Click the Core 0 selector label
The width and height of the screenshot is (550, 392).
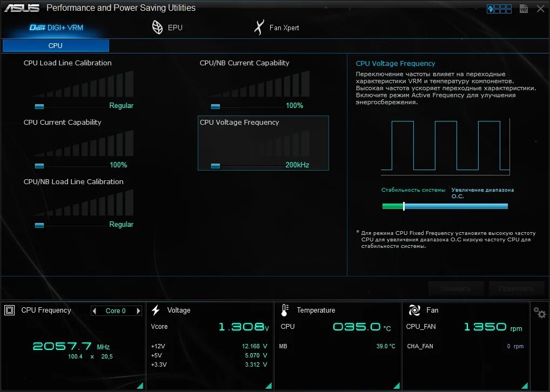116,310
